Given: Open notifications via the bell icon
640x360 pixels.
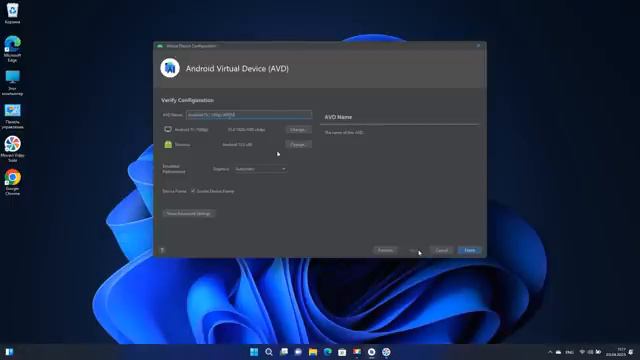Looking at the screenshot, I should coord(631,352).
